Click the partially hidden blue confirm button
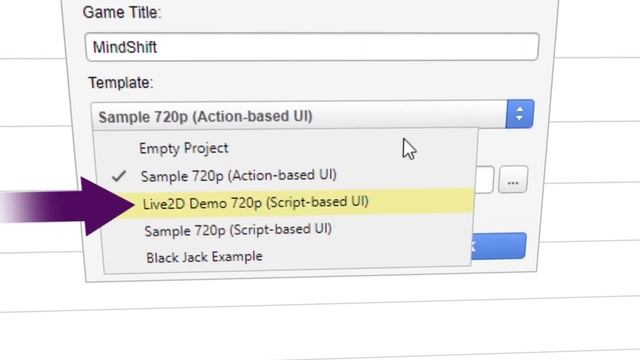The image size is (640, 360). pyautogui.click(x=498, y=246)
